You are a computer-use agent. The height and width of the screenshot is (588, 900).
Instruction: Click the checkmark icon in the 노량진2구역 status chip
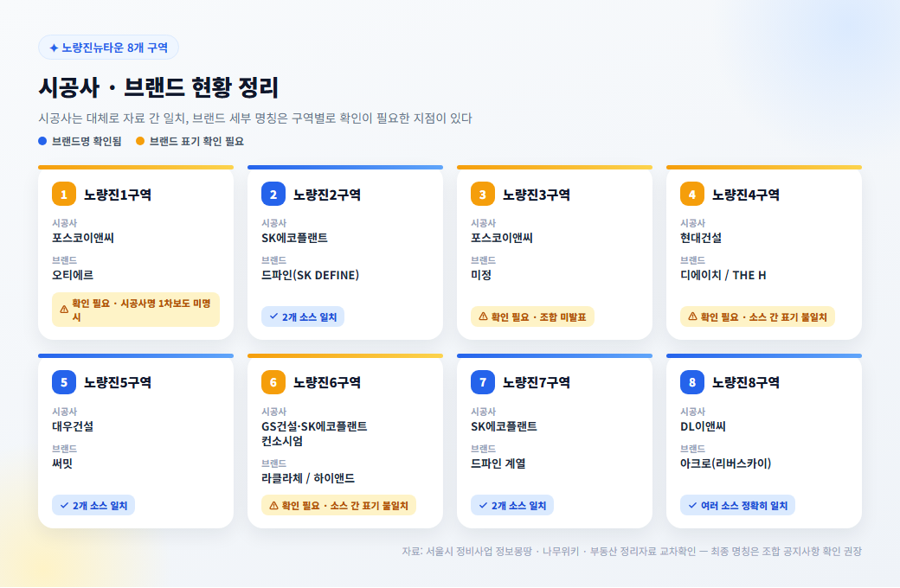(273, 316)
